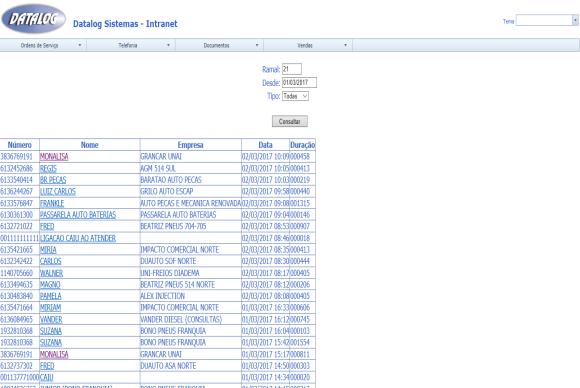Viewport: 580px width, 388px height.
Task: Open the Tema dropdown selector
Action: coord(547,20)
